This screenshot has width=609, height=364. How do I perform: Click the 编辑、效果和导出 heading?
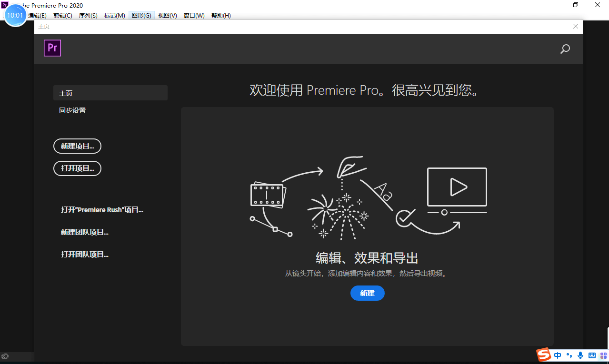[x=367, y=258]
